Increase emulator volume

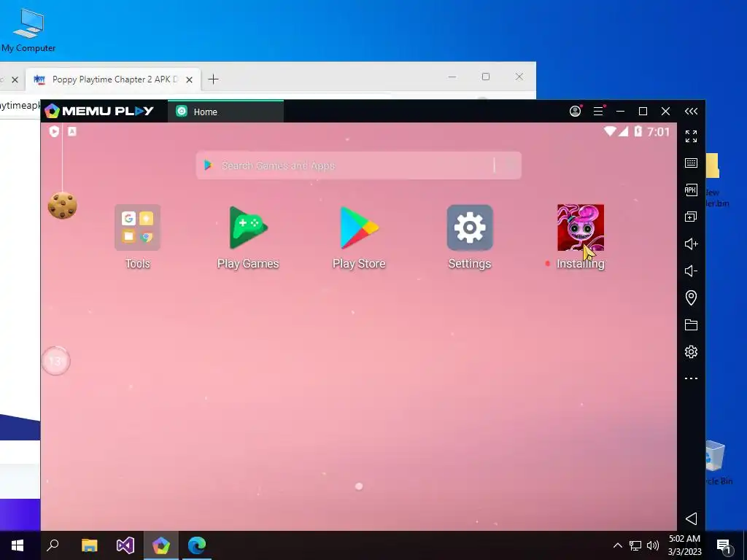click(692, 244)
